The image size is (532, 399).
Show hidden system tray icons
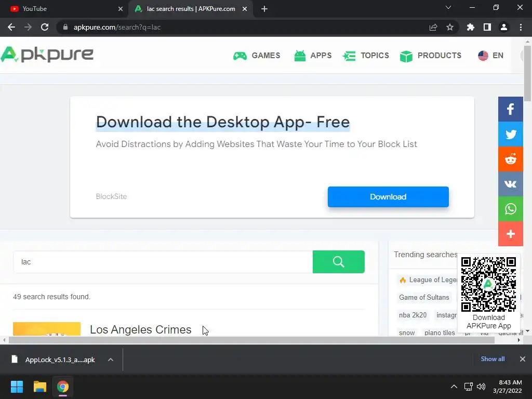point(454,387)
